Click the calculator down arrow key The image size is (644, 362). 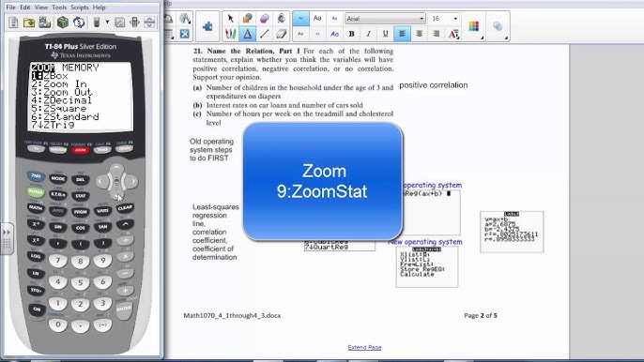pos(116,196)
